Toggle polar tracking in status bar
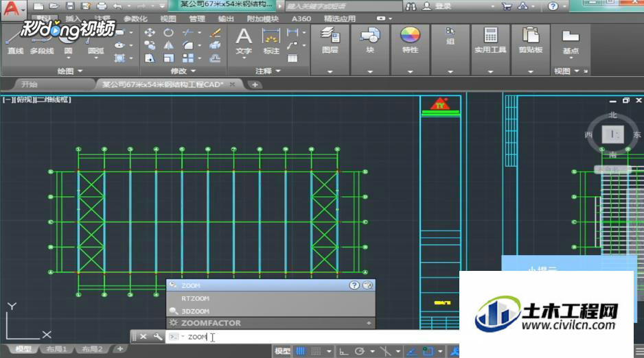644x358 pixels. point(359,351)
